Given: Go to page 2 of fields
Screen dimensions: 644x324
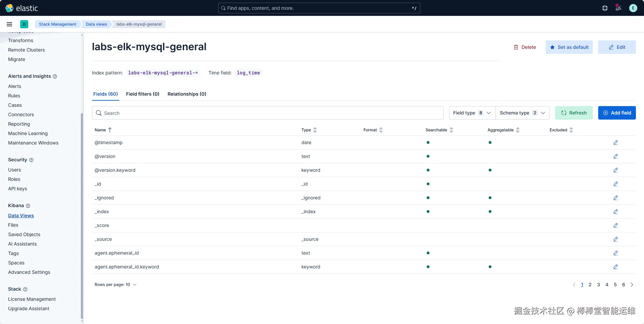Looking at the screenshot, I should pos(590,285).
